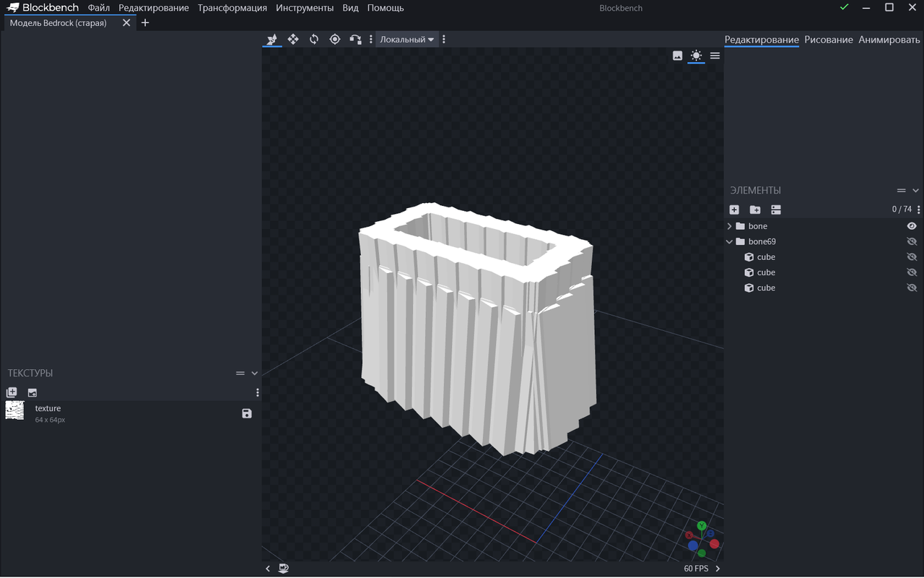Open the Локальный transform space dropdown
Image resolution: width=924 pixels, height=578 pixels.
tap(407, 39)
